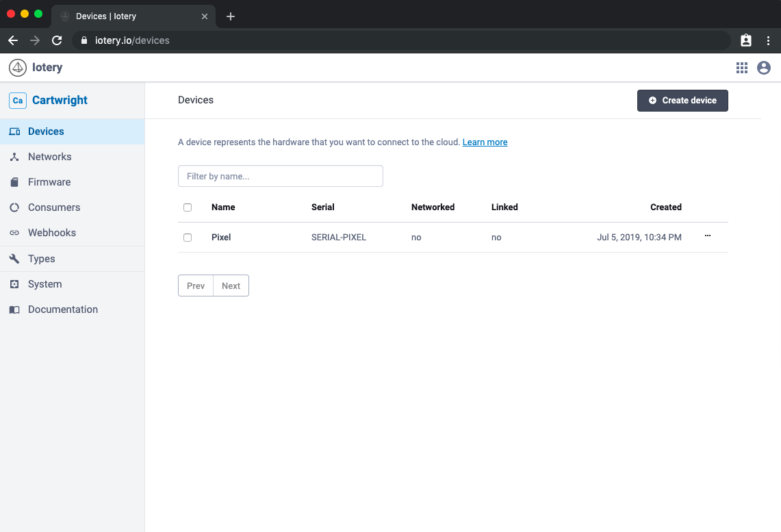Open the Types menu item
Viewport: 781px width, 532px height.
click(73, 259)
